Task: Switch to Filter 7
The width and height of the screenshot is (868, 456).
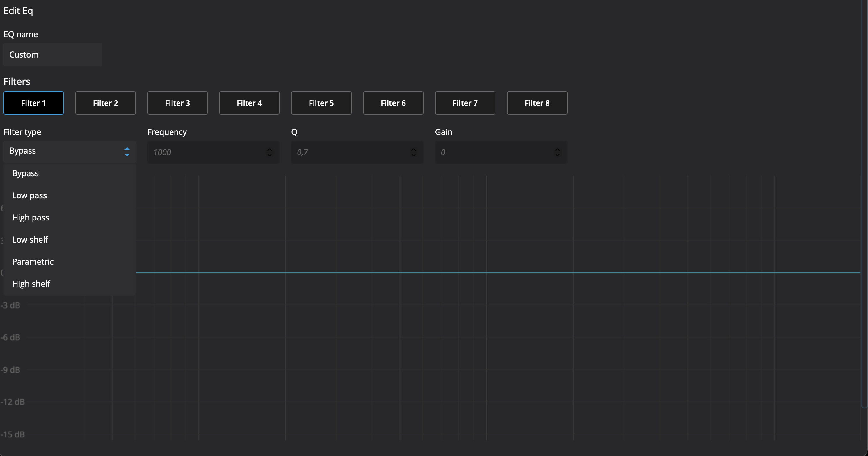Action: (465, 103)
